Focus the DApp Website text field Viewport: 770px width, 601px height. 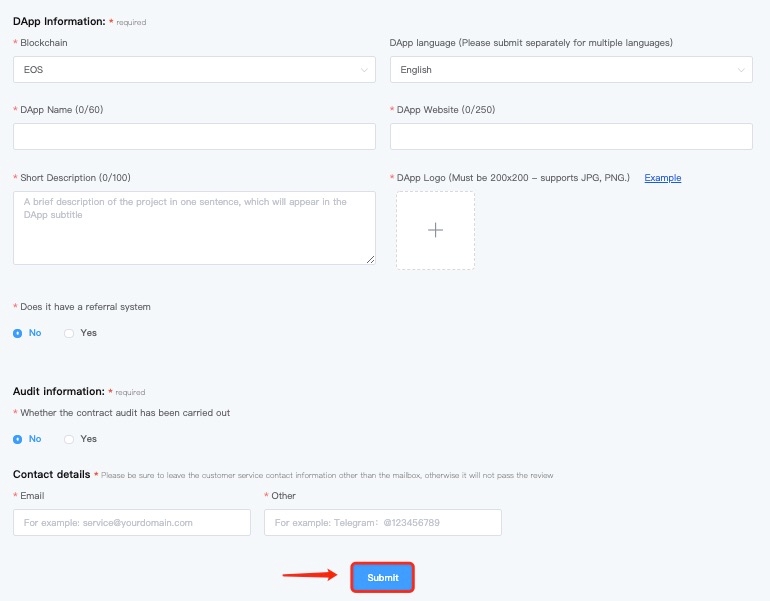[571, 137]
